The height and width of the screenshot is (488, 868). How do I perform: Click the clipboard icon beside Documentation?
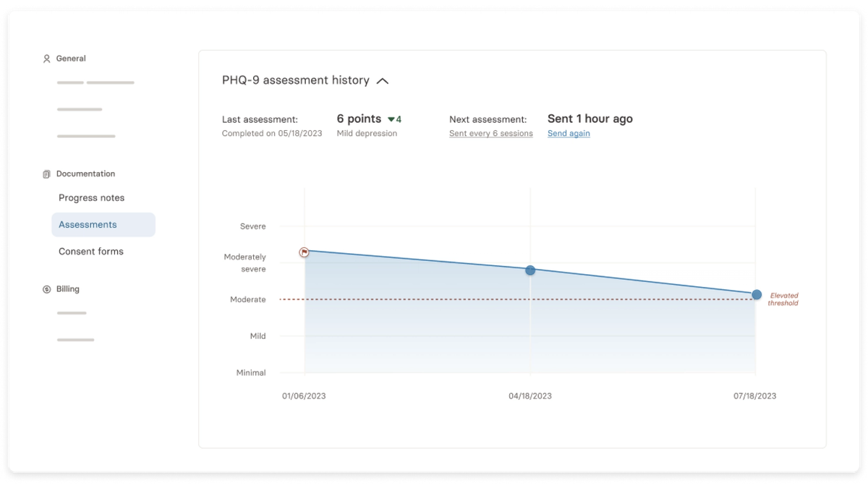46,174
